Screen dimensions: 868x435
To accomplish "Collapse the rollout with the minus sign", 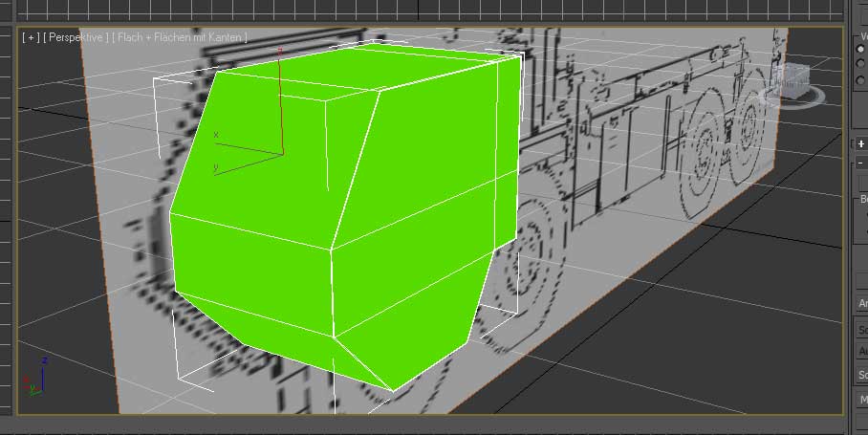I will coord(860,163).
